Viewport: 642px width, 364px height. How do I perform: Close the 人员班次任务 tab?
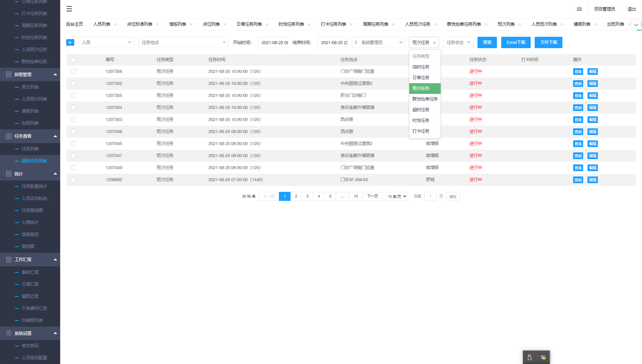(x=436, y=24)
